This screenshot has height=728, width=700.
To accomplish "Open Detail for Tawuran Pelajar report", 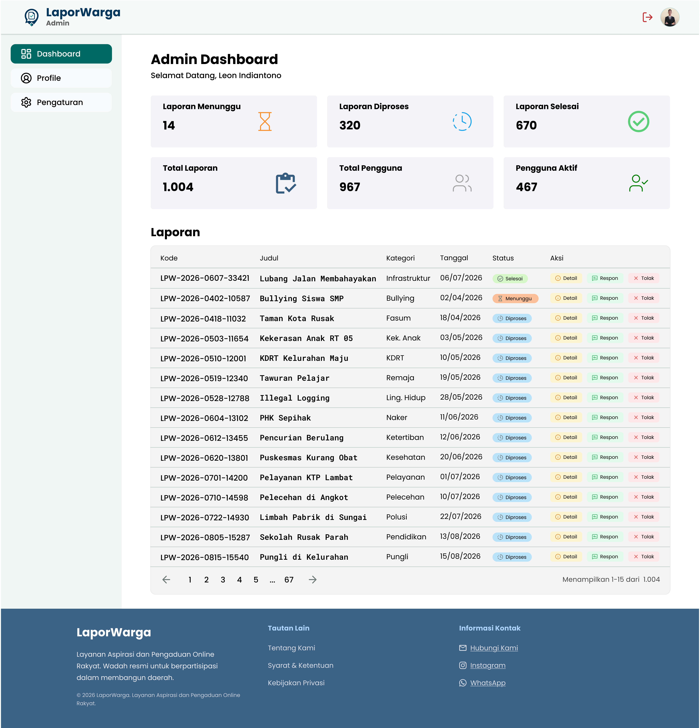I will [x=566, y=378].
